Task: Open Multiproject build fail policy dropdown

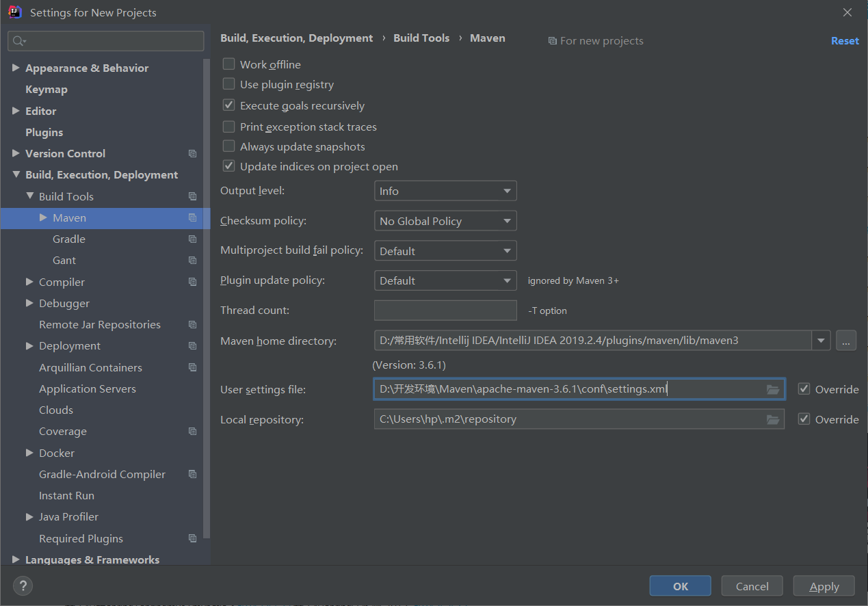Action: (445, 251)
